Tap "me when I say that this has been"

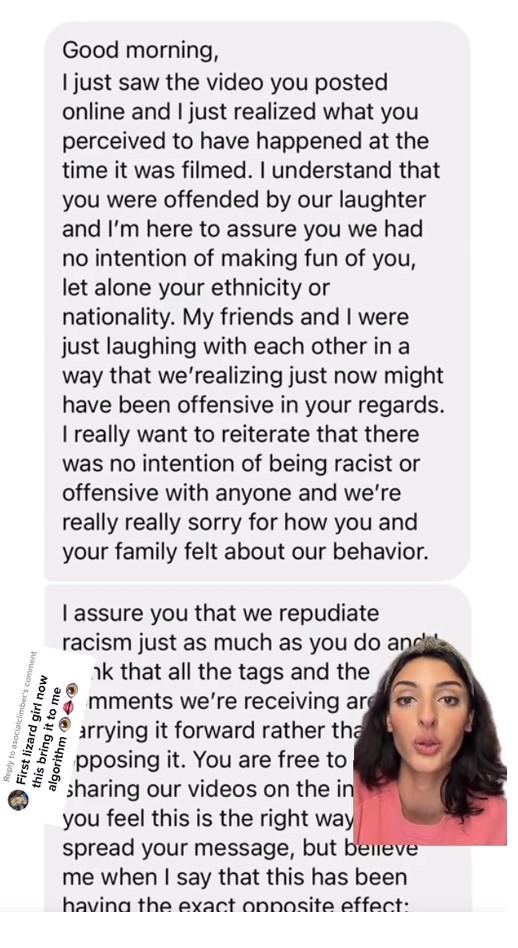coord(235,878)
